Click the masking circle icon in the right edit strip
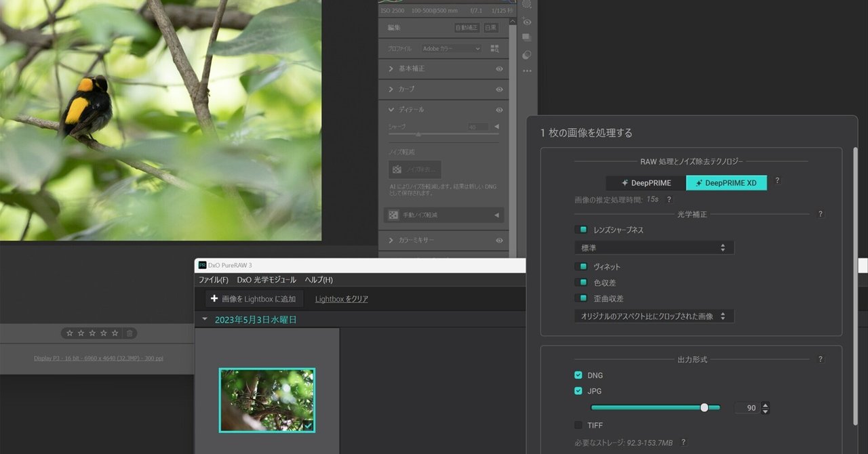Image resolution: width=868 pixels, height=454 pixels. pos(527,54)
